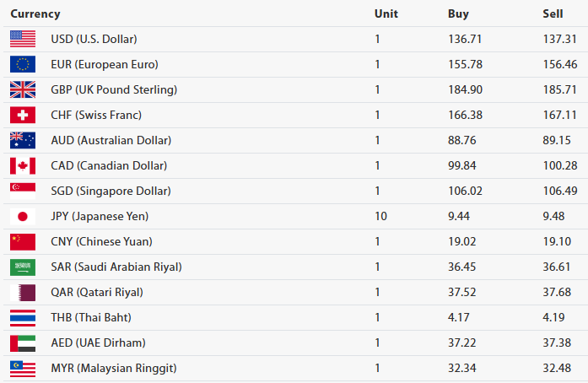The width and height of the screenshot is (588, 383).
Task: Click the CNY (Chinese Yuan) label
Action: (101, 241)
